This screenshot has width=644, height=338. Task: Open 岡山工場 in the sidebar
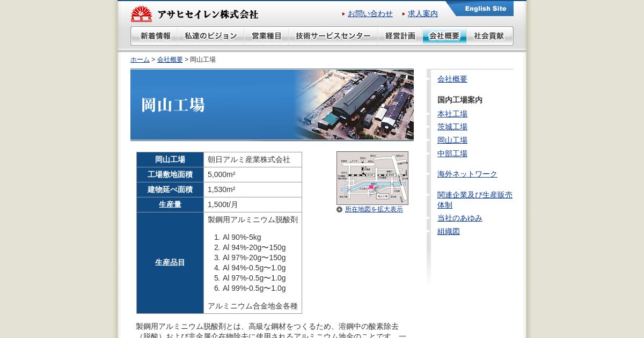click(452, 140)
